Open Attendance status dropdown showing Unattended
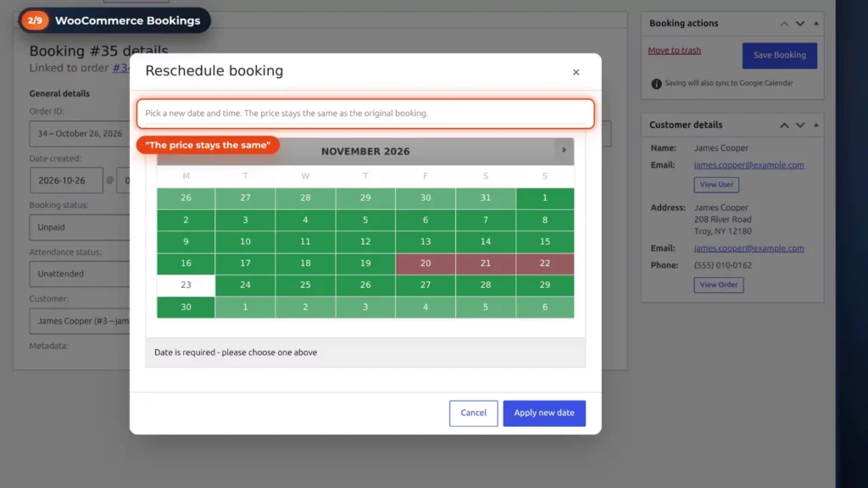This screenshot has width=868, height=488. tap(79, 274)
